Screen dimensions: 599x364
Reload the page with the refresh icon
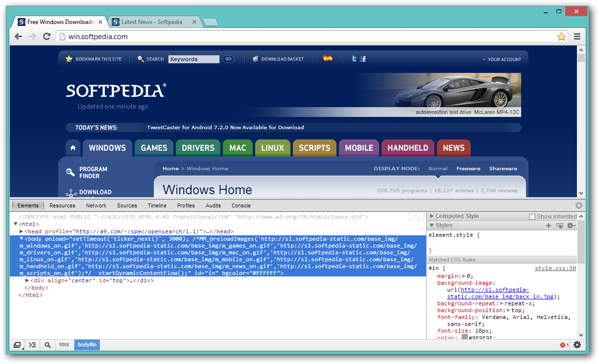(x=47, y=36)
